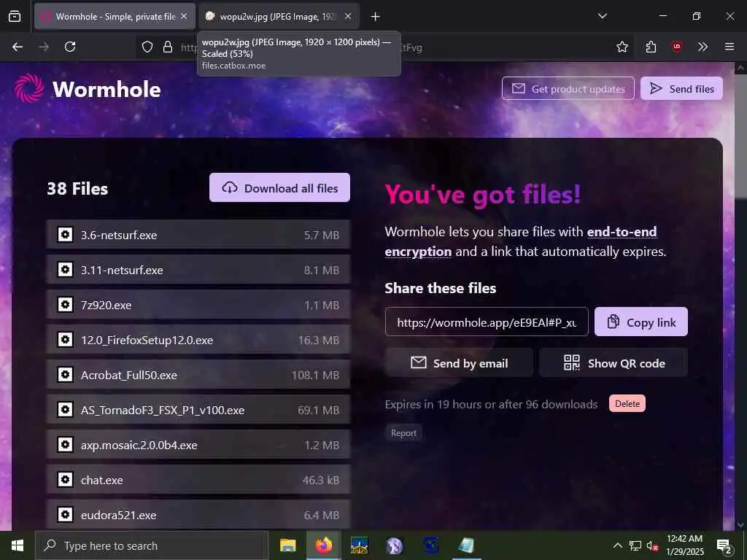Click Get product updates button
747x560 pixels.
(568, 88)
